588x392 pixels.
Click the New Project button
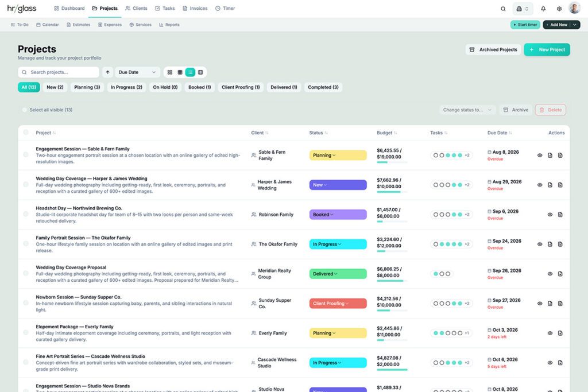click(547, 49)
